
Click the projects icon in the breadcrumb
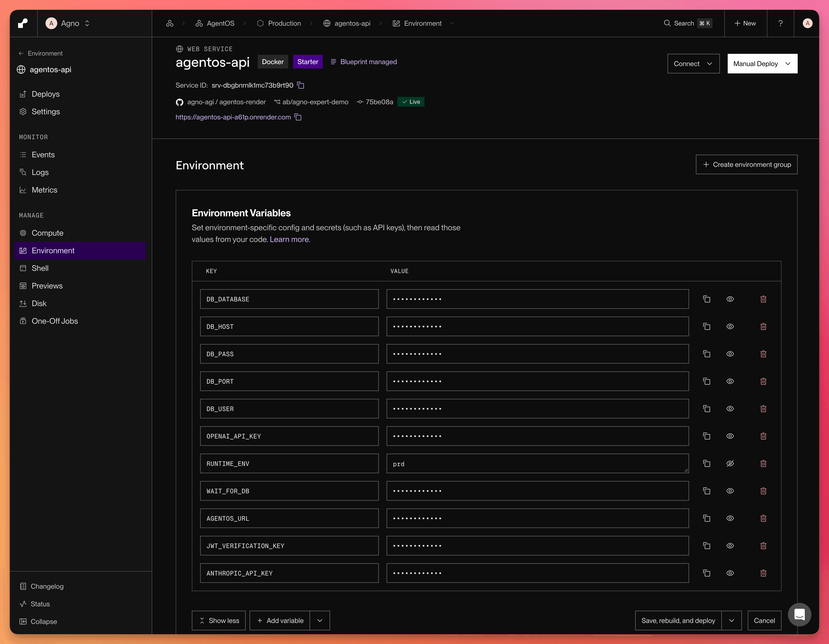(170, 23)
